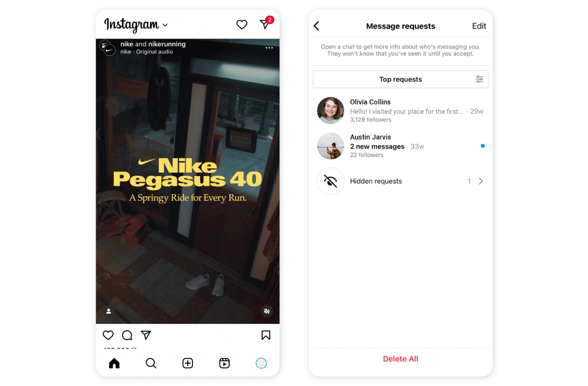Image resolution: width=588 pixels, height=386 pixels.
Task: Open the Instagram title dropdown chevron
Action: pos(165,25)
